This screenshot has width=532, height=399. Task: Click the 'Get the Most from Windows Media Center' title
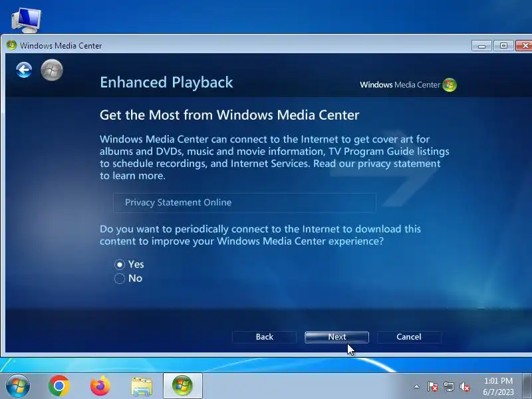pos(229,115)
